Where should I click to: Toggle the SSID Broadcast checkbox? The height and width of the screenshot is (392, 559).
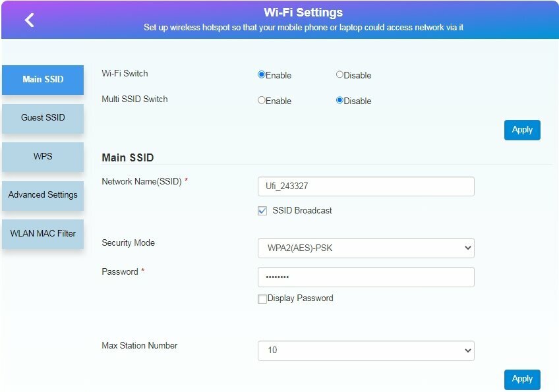click(x=262, y=211)
